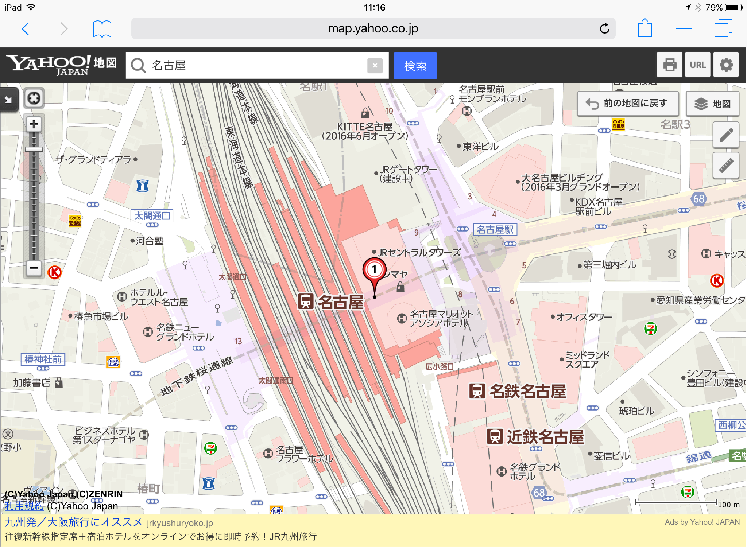Print map using printer icon

[x=669, y=65]
